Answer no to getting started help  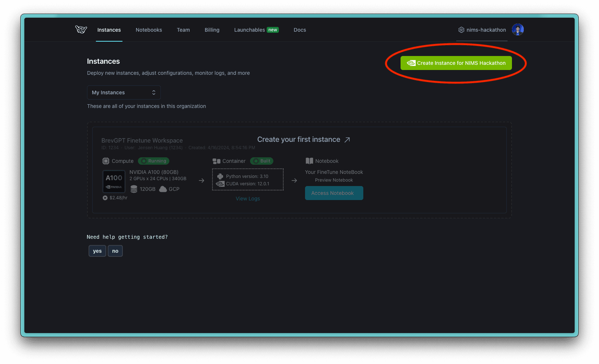tap(115, 251)
